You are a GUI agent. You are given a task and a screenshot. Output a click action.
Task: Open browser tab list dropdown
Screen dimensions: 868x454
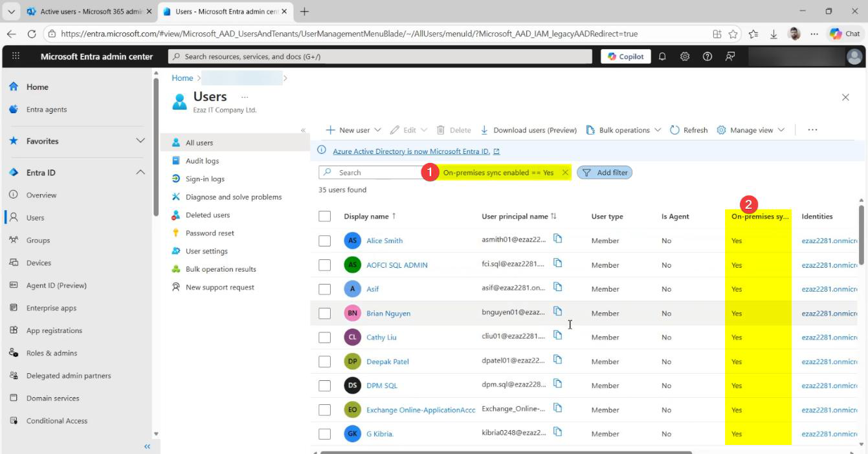[x=11, y=12]
